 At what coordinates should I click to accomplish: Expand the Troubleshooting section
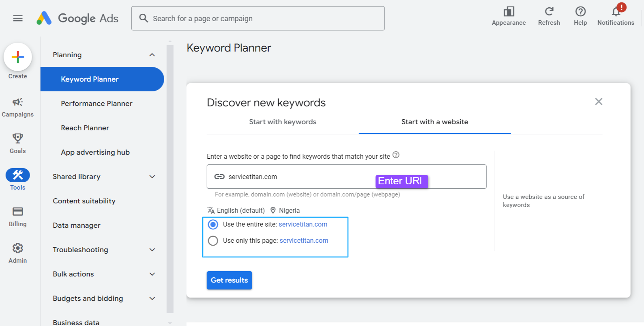152,250
